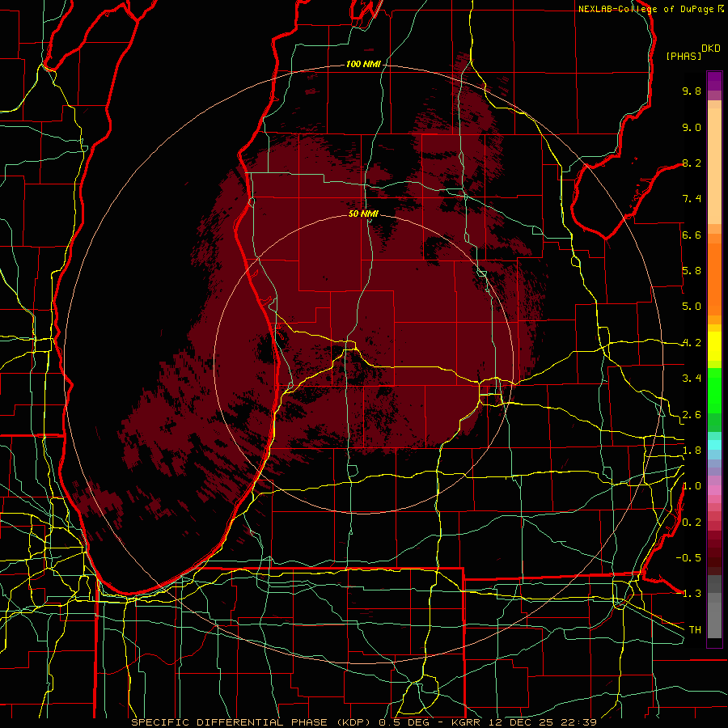Click the 4.2 legend value
This screenshot has height=728, width=728.
[692, 343]
